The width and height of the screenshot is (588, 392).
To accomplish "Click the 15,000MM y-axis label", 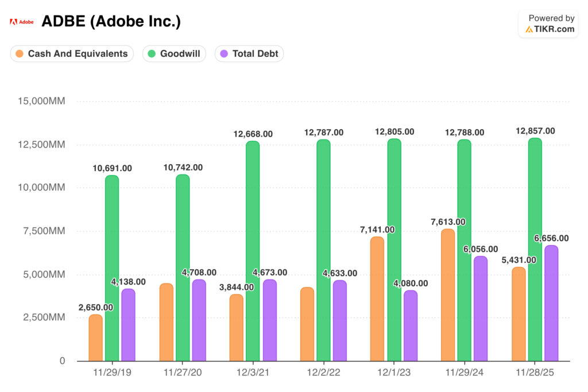I will [42, 101].
